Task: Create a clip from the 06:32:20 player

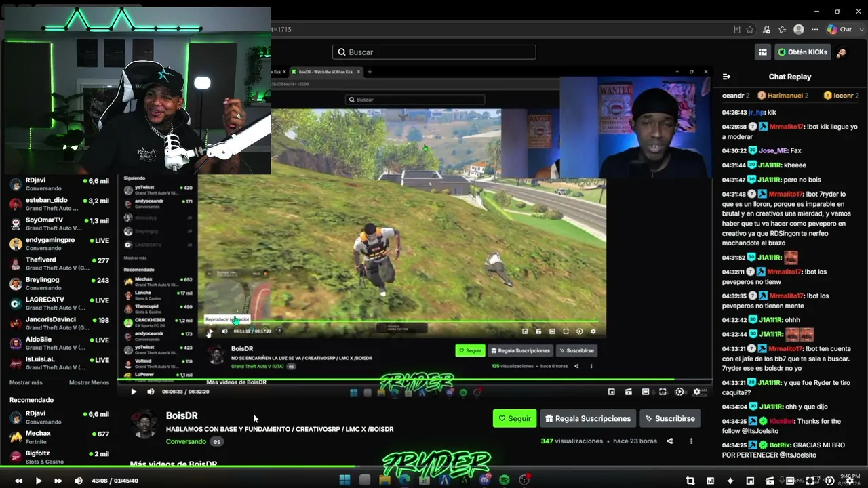Action: (629, 392)
